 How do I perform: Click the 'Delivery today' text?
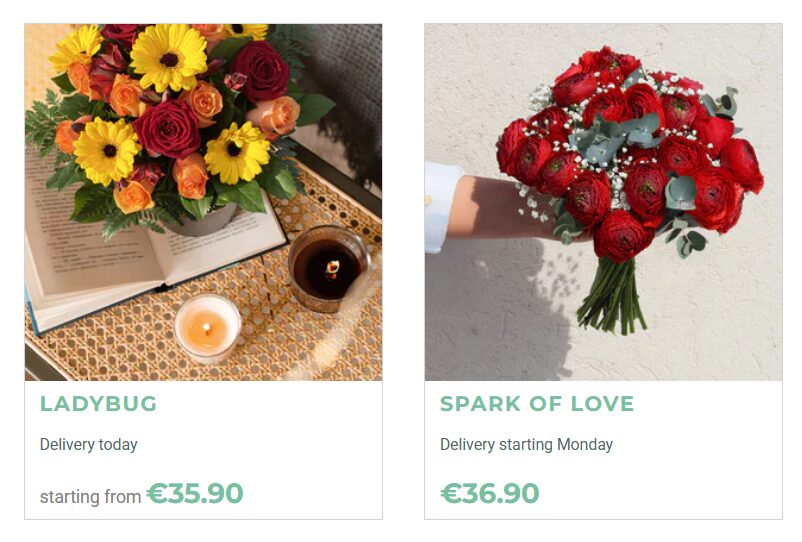88,444
